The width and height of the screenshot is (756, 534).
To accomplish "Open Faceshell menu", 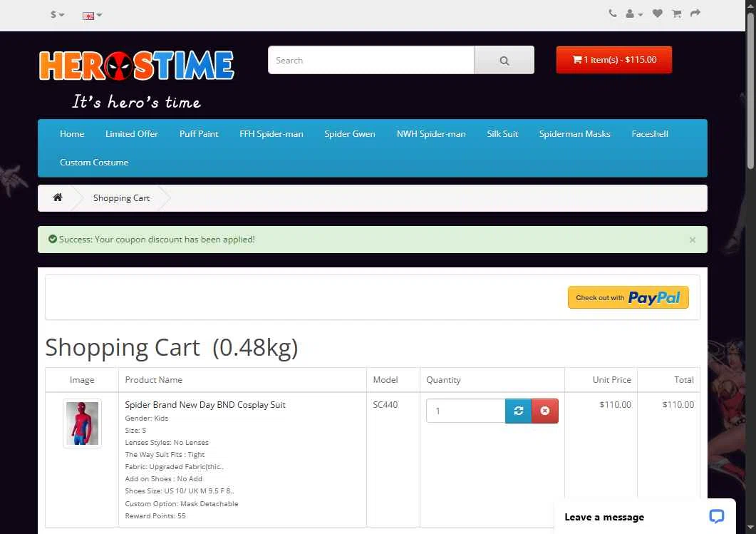I will click(650, 133).
